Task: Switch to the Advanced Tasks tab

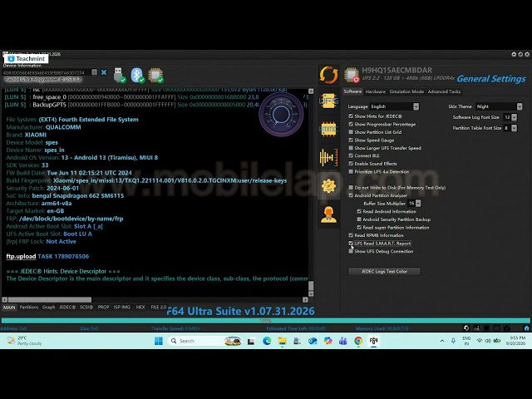Action: click(x=444, y=91)
